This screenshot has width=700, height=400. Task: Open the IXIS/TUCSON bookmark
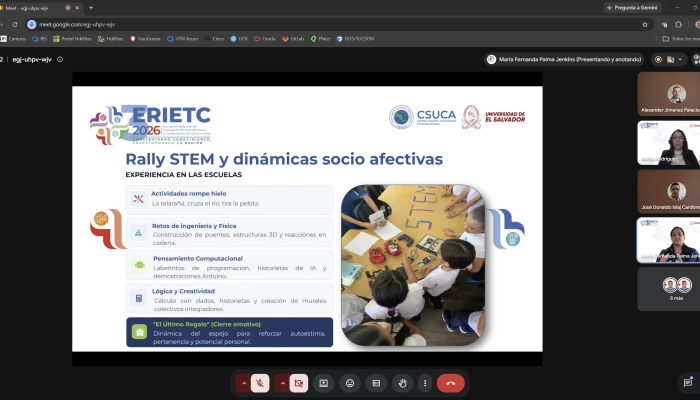355,39
